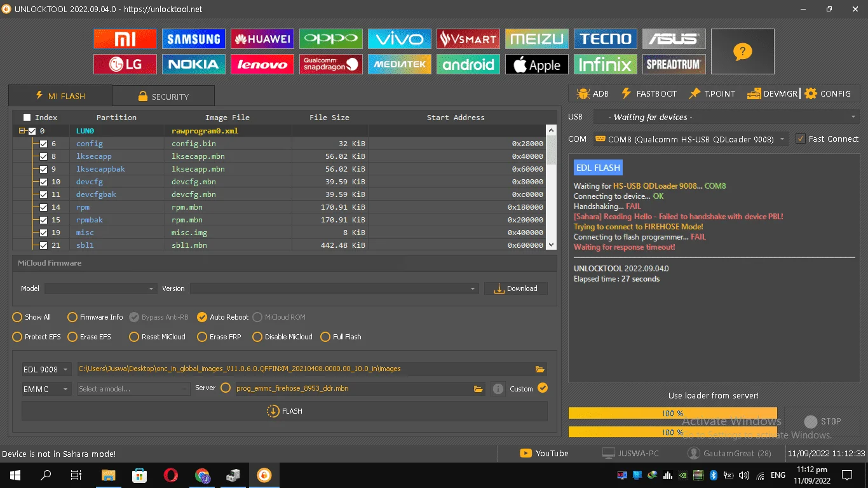Viewport: 868px width, 488px height.
Task: Open Opera browser from the taskbar
Action: (170, 475)
